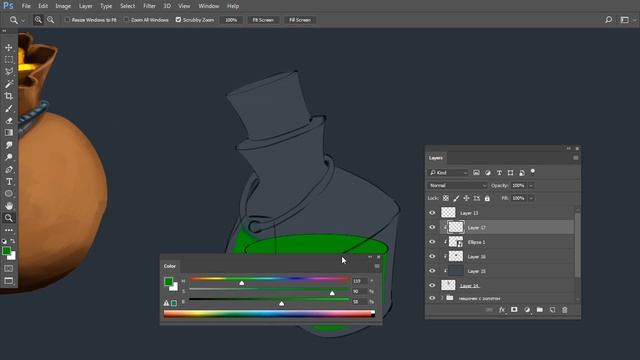The width and height of the screenshot is (640, 360).
Task: Click the Color panel tab
Action: click(x=169, y=266)
